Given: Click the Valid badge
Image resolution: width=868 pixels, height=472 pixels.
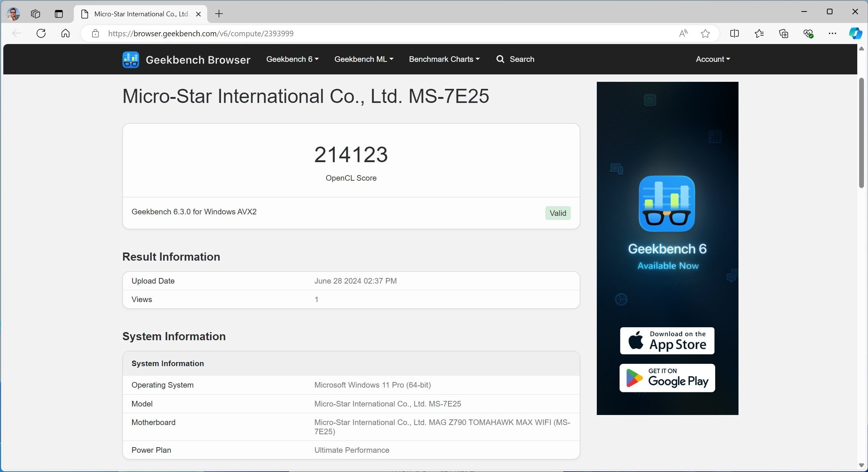Looking at the screenshot, I should point(558,213).
